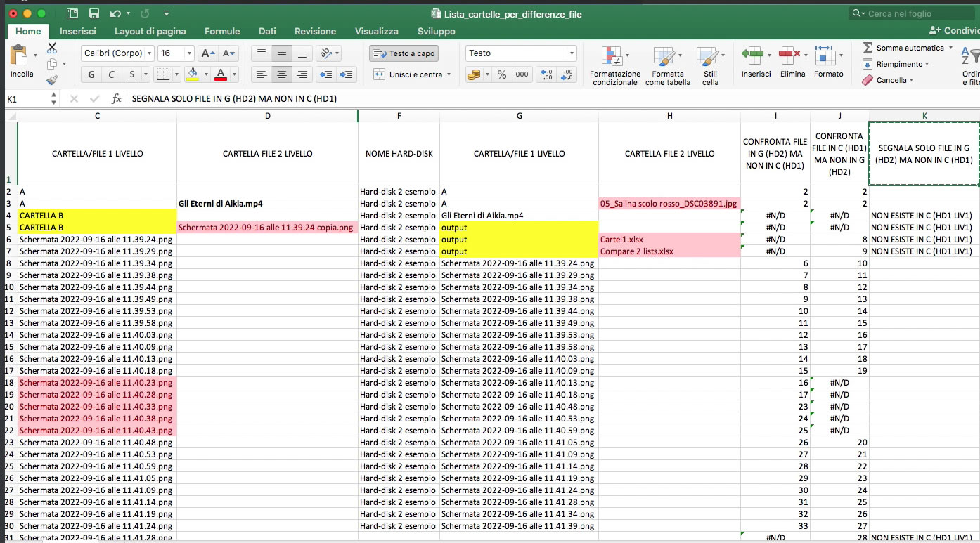Expand the Unisci e centra dropdown arrow
The image size is (980, 543).
(x=449, y=74)
